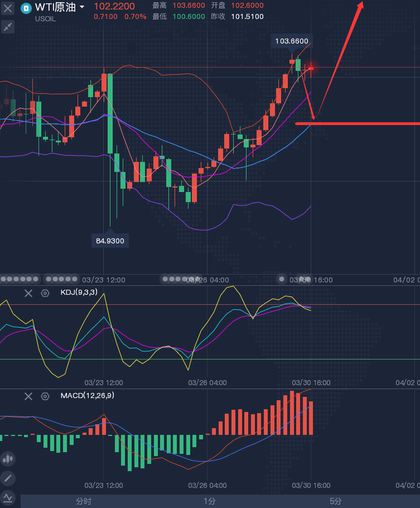This screenshot has width=420, height=508.
Task: Click the leftmost event dots cluster on timeline
Action: pos(21,279)
